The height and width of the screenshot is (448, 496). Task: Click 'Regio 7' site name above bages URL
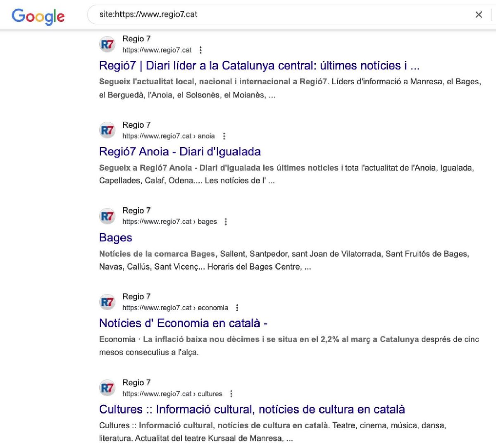[136, 211]
